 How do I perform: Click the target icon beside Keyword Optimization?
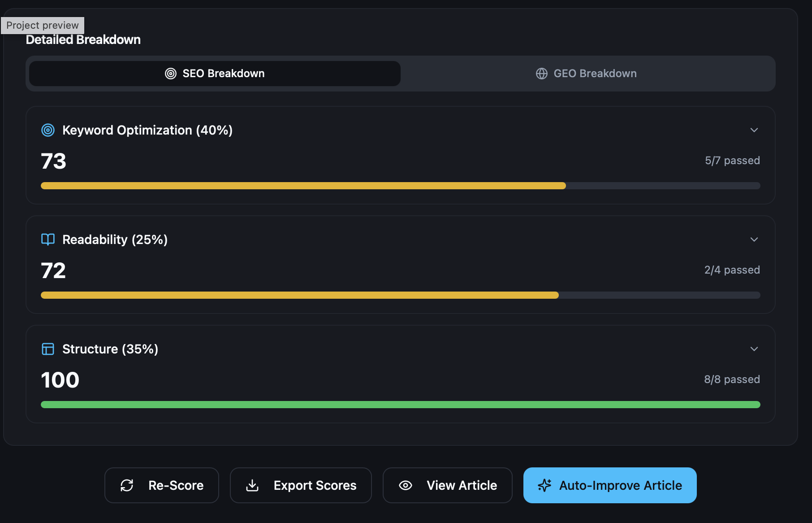48,130
